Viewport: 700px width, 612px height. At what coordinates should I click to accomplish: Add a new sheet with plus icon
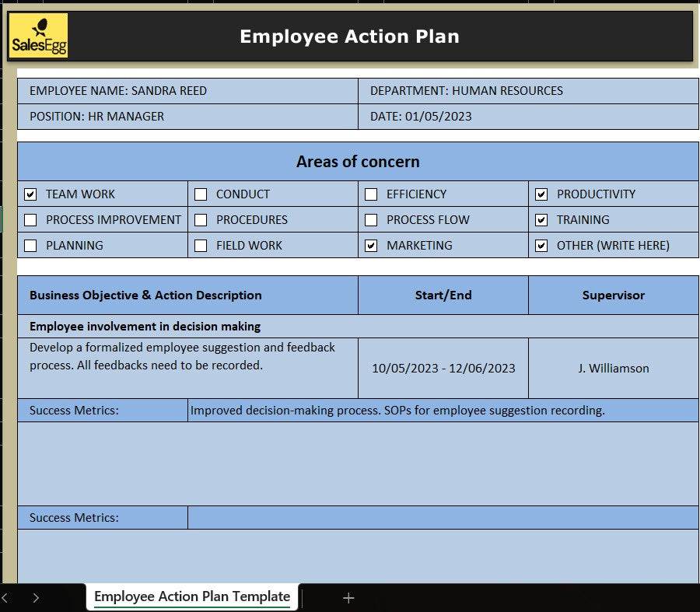pyautogui.click(x=348, y=597)
